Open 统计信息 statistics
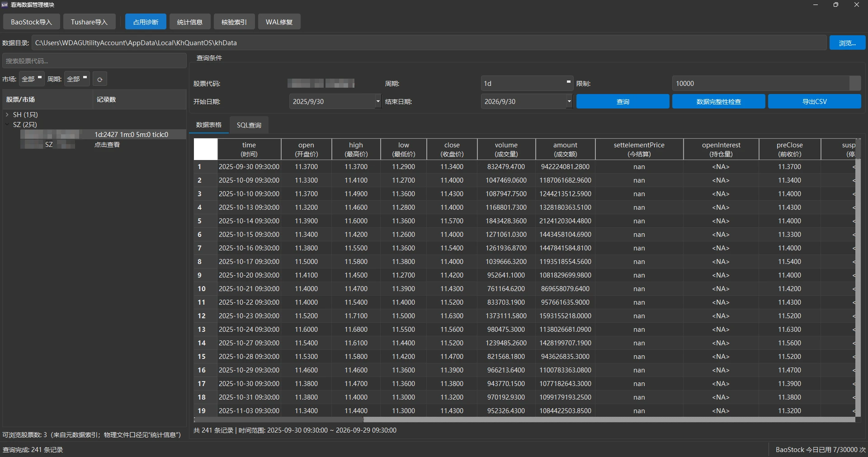This screenshot has height=457, width=868. (190, 22)
